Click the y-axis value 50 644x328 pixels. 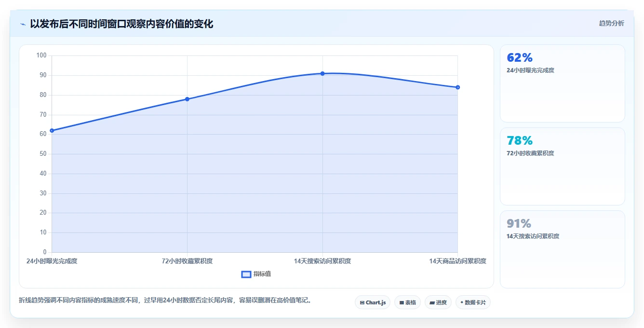(x=43, y=154)
